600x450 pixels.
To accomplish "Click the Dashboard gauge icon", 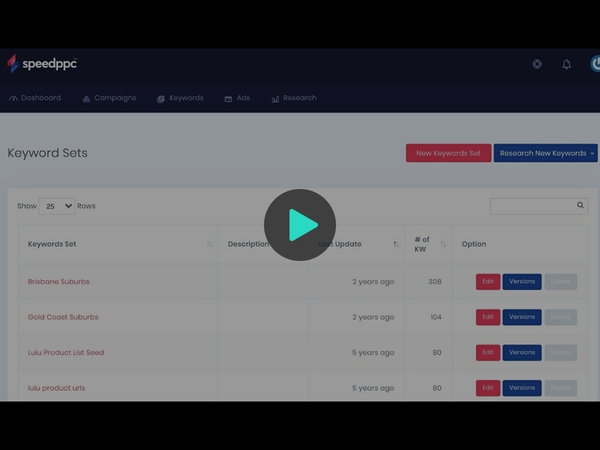I will [x=13, y=99].
